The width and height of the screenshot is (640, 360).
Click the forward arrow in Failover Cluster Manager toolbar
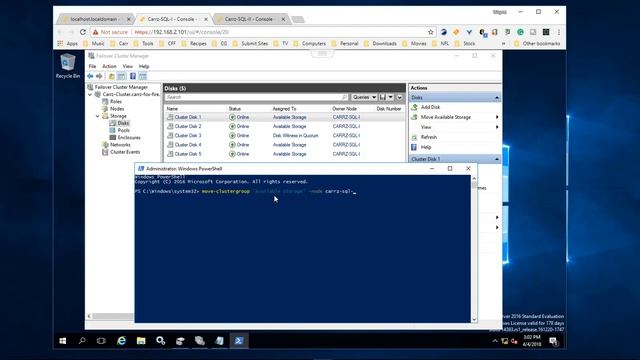[x=99, y=76]
